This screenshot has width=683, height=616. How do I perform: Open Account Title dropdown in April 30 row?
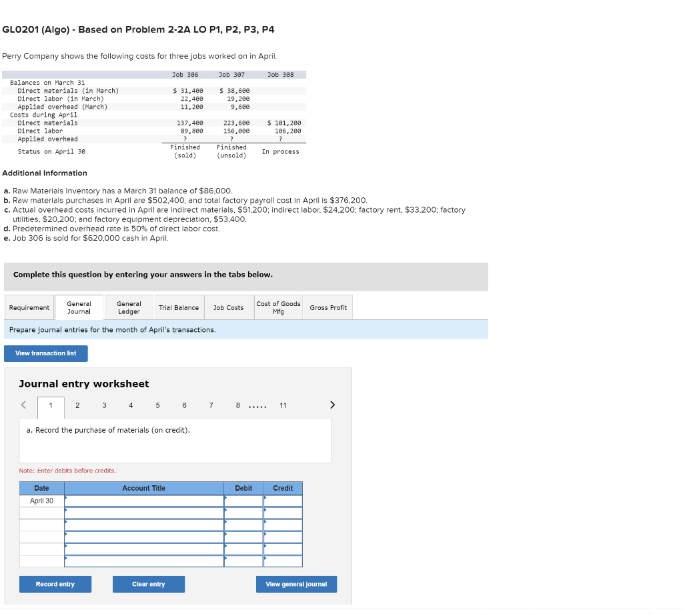pos(144,501)
